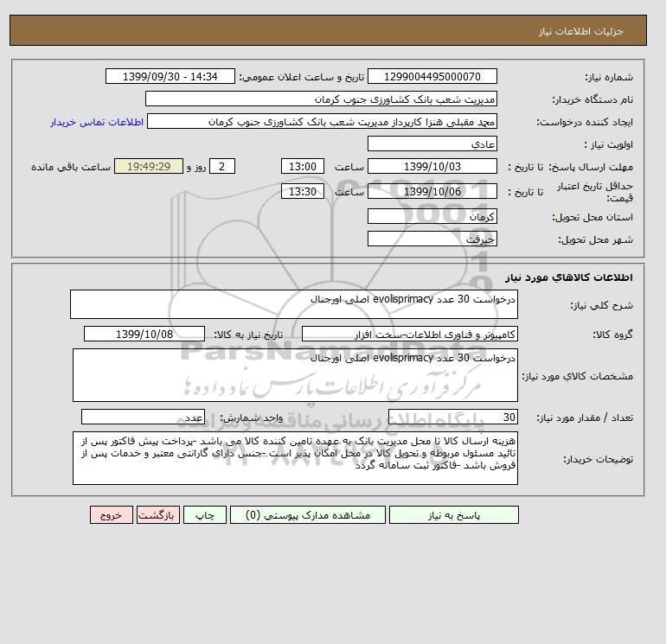Screen dimensions: 666x644
Task: Click the request creator name field
Action: point(322,121)
